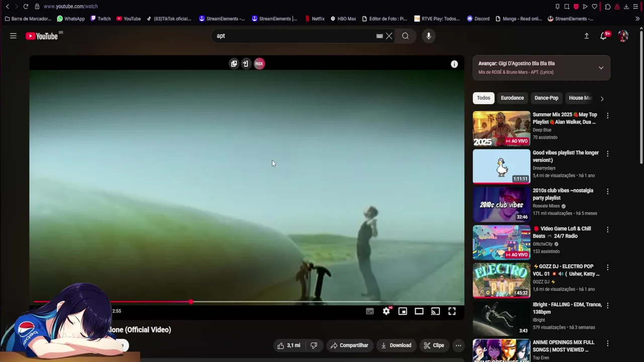Open the account avatar menu
The width and height of the screenshot is (644, 362).
(x=623, y=36)
